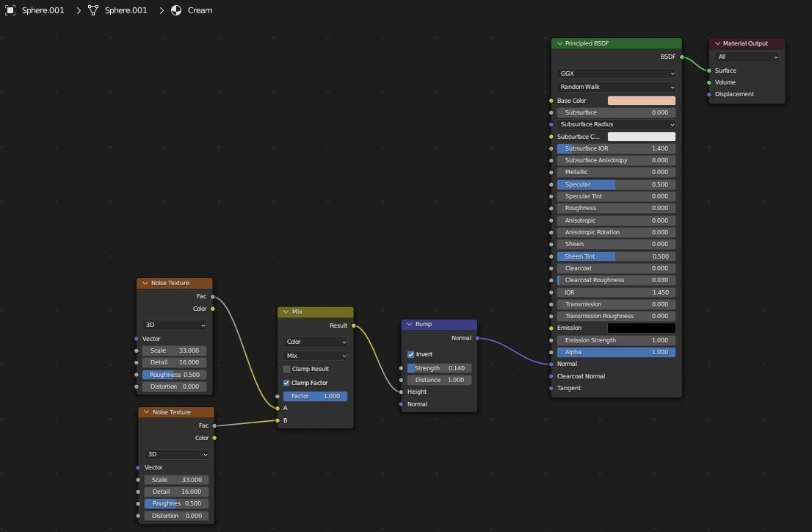Click the Metallic value field
This screenshot has height=532, width=812.
click(616, 172)
